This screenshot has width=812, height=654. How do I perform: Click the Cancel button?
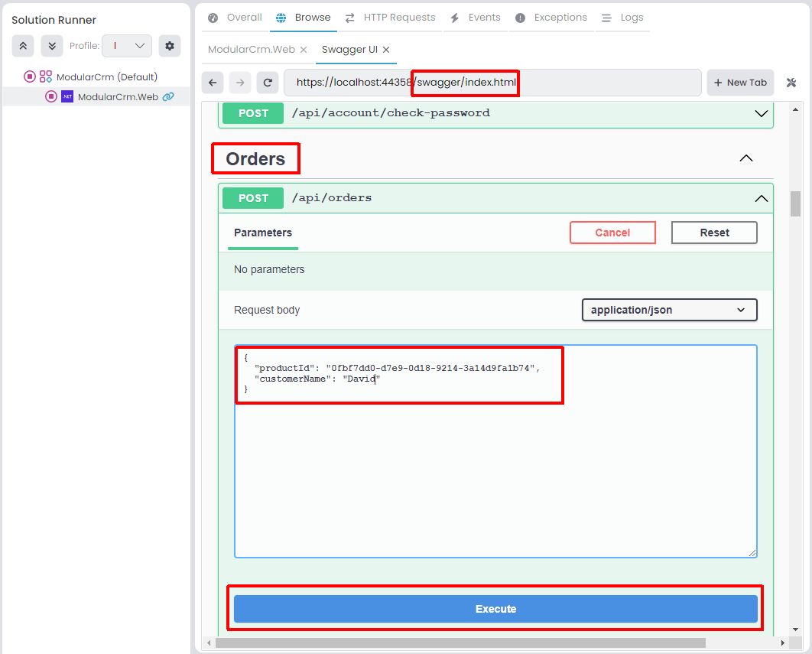[x=612, y=233]
